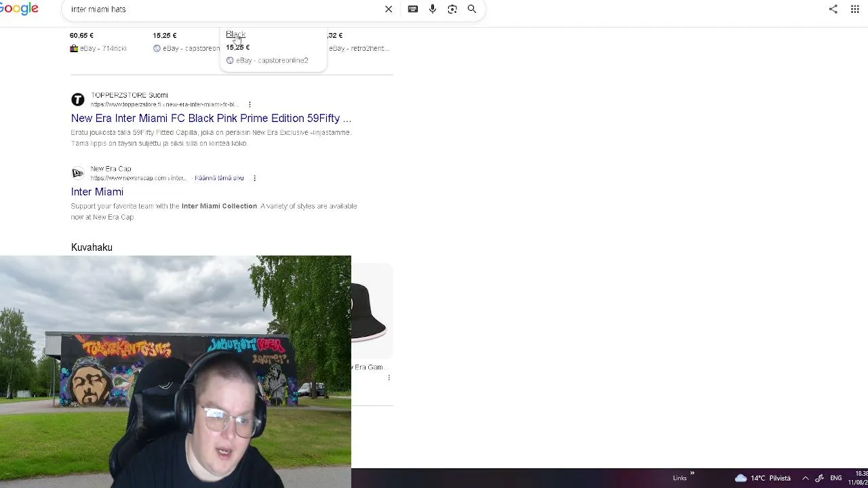Click the 'Kuvahaku' section heading
The image size is (868, 488).
coord(92,247)
